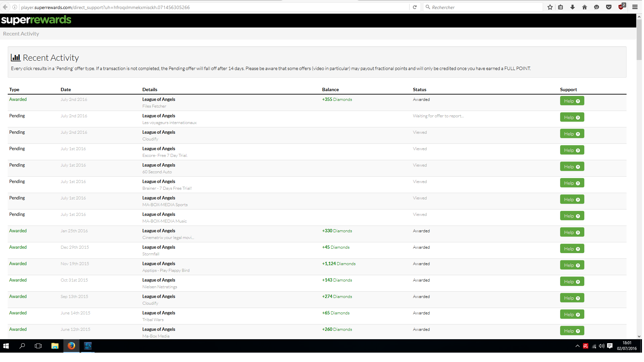Show hidden system tray icons chevron
The width and height of the screenshot is (644, 362).
577,346
